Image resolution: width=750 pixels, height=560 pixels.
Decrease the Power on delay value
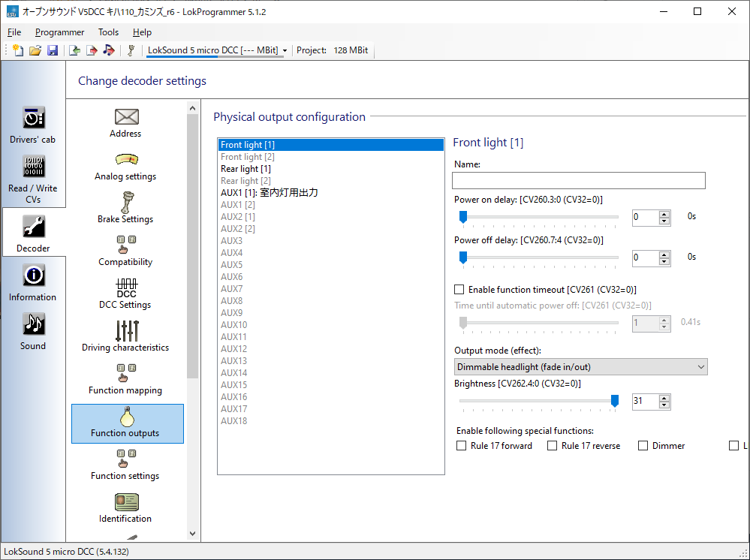[x=664, y=221]
